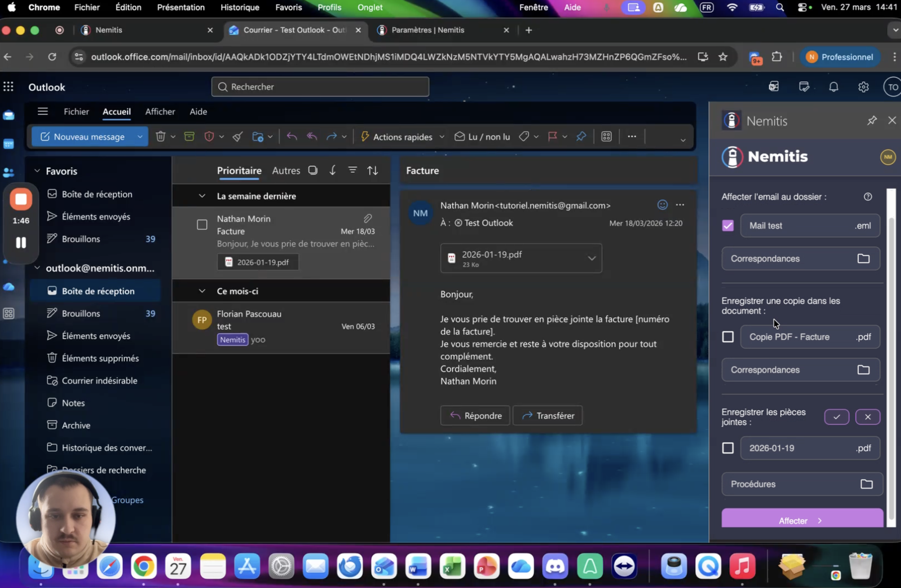Viewport: 901px width, 588px height.
Task: Collapse the La semaine dernière group
Action: pos(202,196)
